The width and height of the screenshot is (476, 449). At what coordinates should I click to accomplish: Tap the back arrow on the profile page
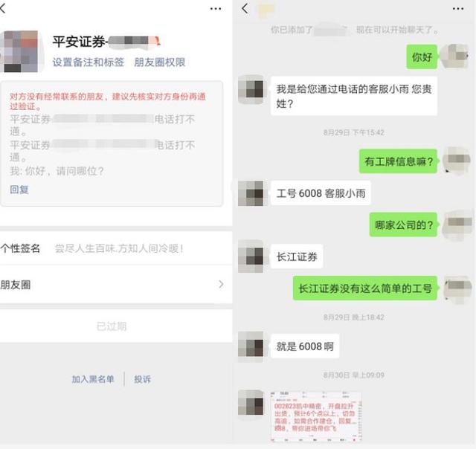pos(3,8)
